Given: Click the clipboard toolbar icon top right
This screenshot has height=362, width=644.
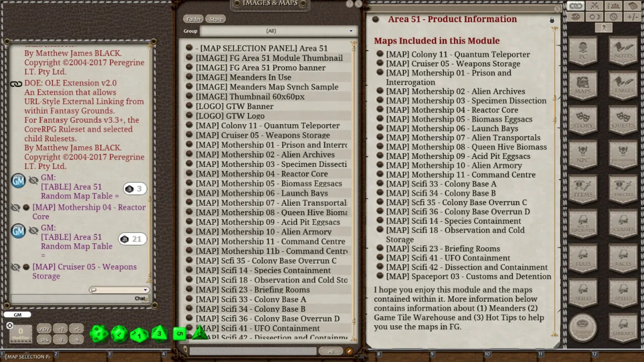Looking at the screenshot, I should click(632, 6).
